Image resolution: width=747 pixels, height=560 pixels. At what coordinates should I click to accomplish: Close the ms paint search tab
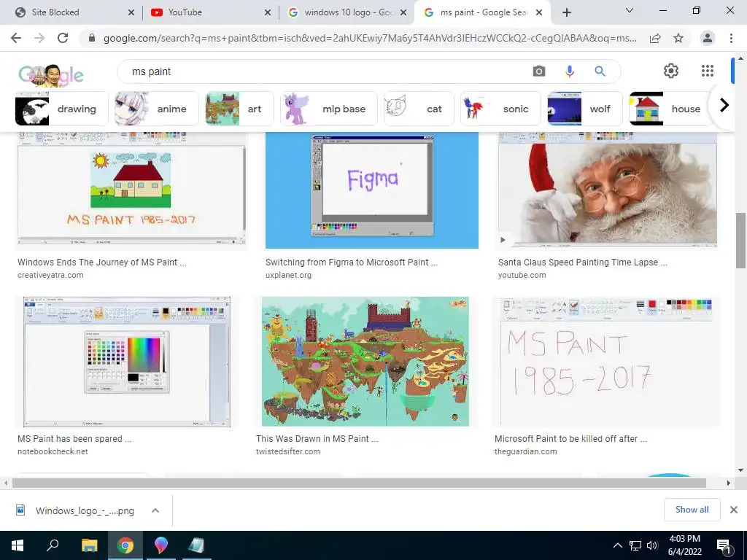click(x=539, y=12)
